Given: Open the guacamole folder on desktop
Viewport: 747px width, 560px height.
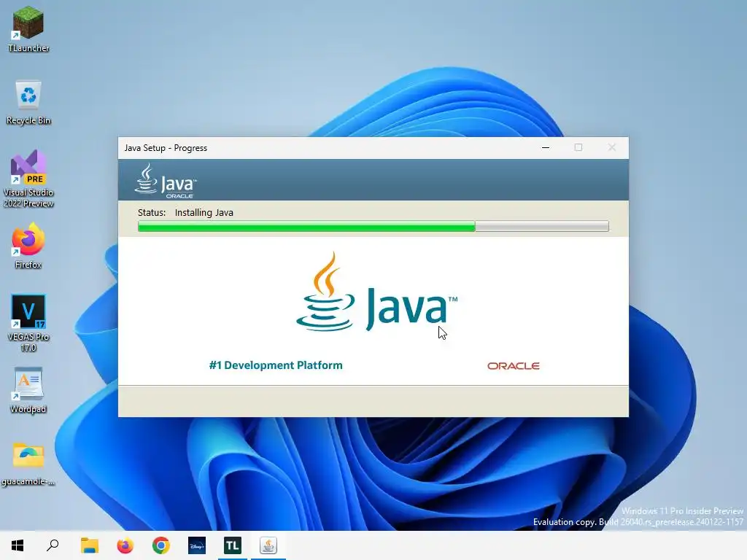Looking at the screenshot, I should point(28,464).
